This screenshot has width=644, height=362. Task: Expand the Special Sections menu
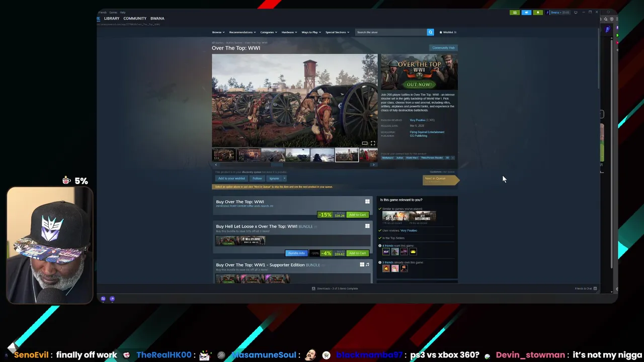337,32
